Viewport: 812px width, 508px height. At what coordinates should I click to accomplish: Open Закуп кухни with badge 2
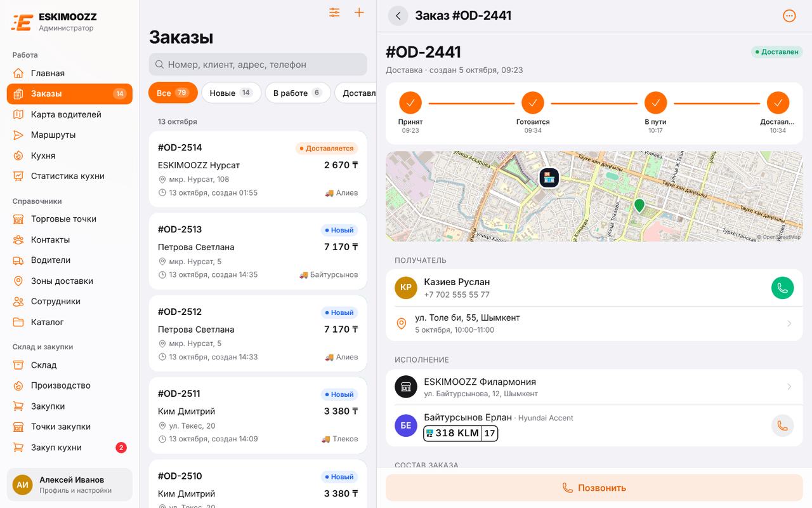[70, 448]
